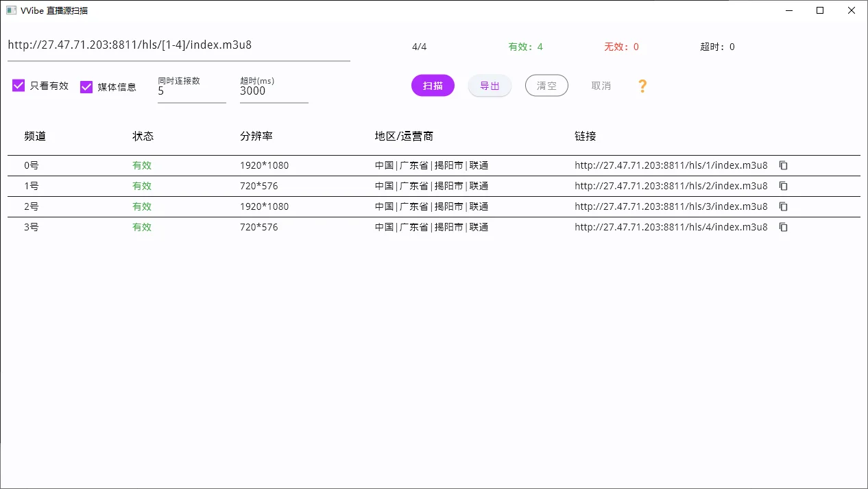The image size is (868, 489).
Task: Click region text in 0号 row
Action: (432, 165)
